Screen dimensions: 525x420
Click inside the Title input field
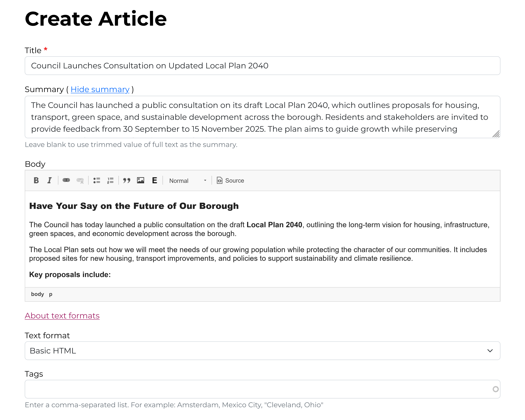[262, 66]
